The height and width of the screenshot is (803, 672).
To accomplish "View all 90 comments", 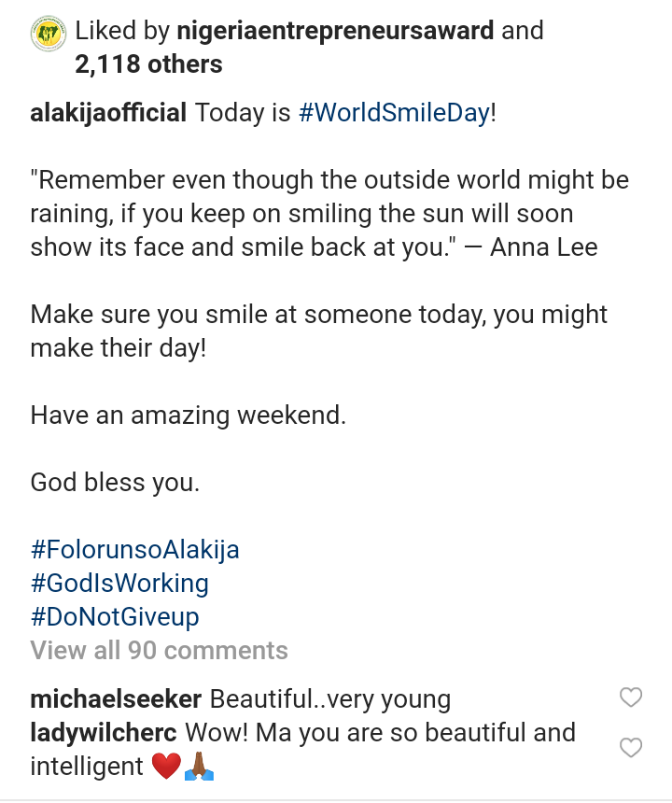I will (160, 650).
